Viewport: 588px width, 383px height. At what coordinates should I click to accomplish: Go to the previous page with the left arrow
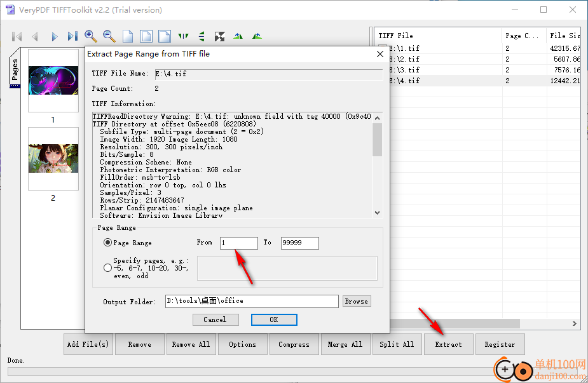35,36
